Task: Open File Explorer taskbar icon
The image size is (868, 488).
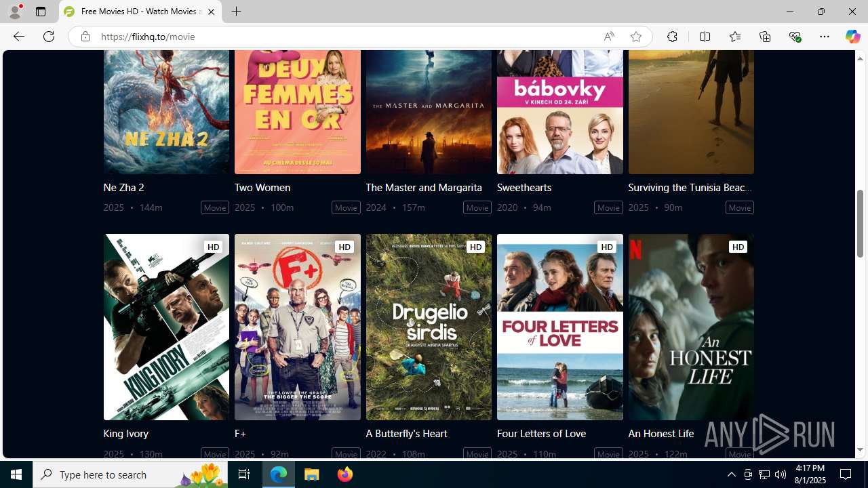Action: (312, 474)
